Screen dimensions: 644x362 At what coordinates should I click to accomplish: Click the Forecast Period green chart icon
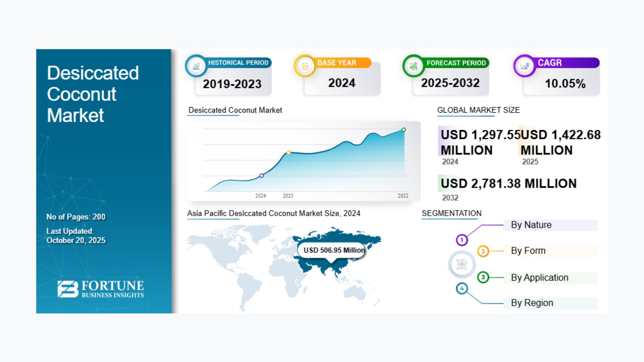coord(413,66)
